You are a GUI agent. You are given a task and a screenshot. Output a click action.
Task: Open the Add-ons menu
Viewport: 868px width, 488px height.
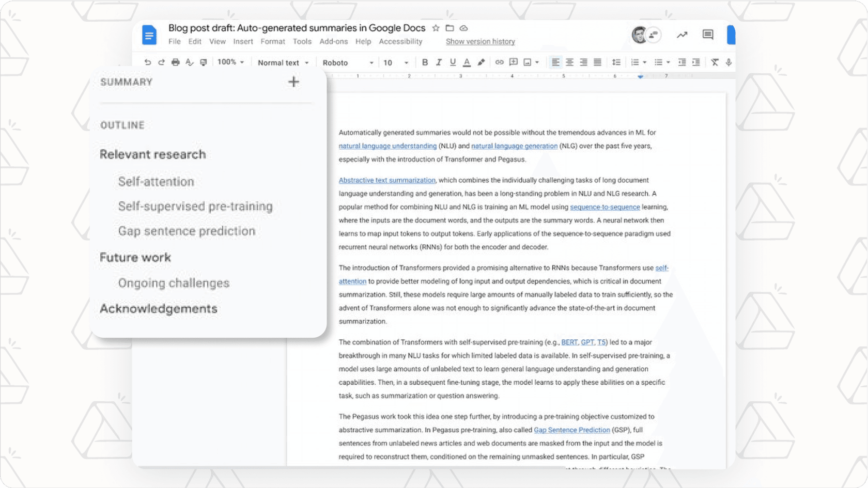(x=334, y=41)
